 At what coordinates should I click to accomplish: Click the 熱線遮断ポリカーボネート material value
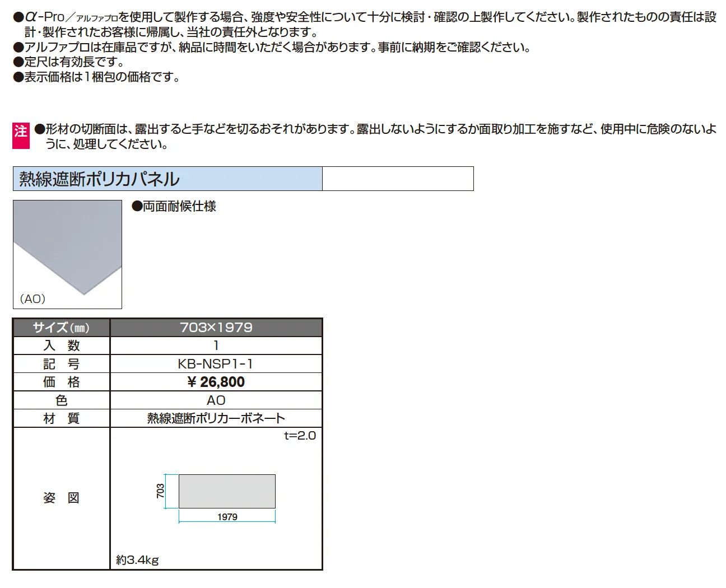[x=216, y=418]
